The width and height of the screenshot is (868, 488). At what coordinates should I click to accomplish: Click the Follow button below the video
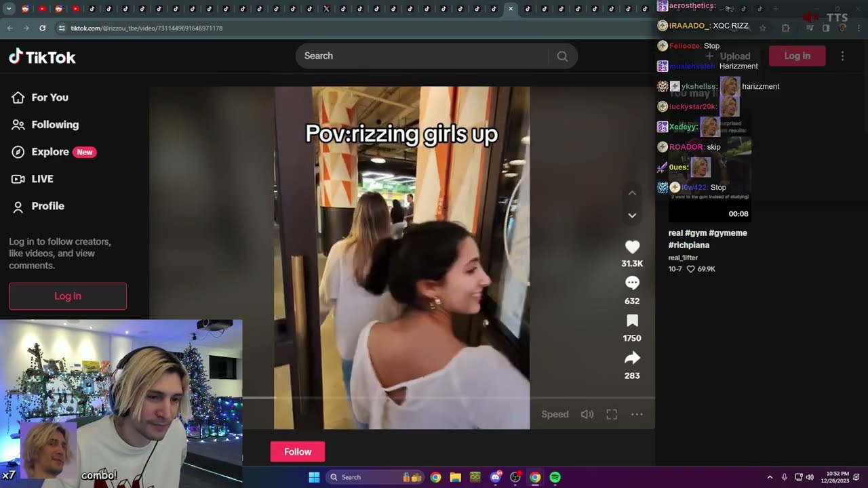click(298, 452)
